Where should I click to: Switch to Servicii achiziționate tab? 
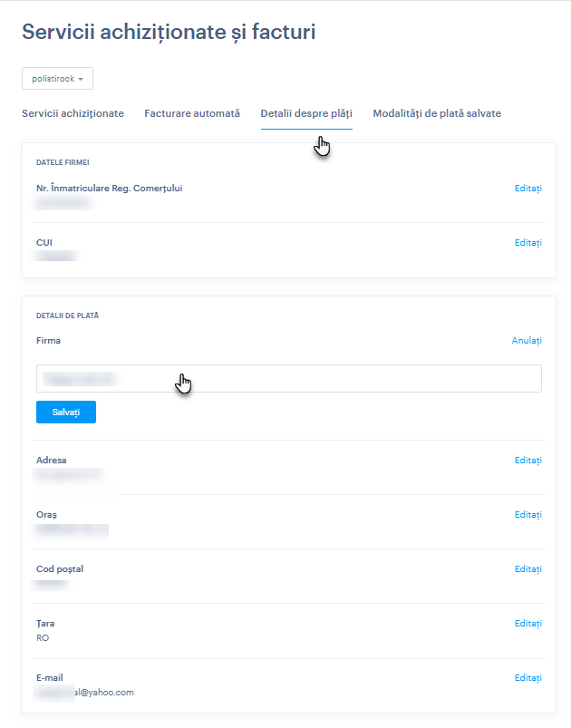coord(73,113)
